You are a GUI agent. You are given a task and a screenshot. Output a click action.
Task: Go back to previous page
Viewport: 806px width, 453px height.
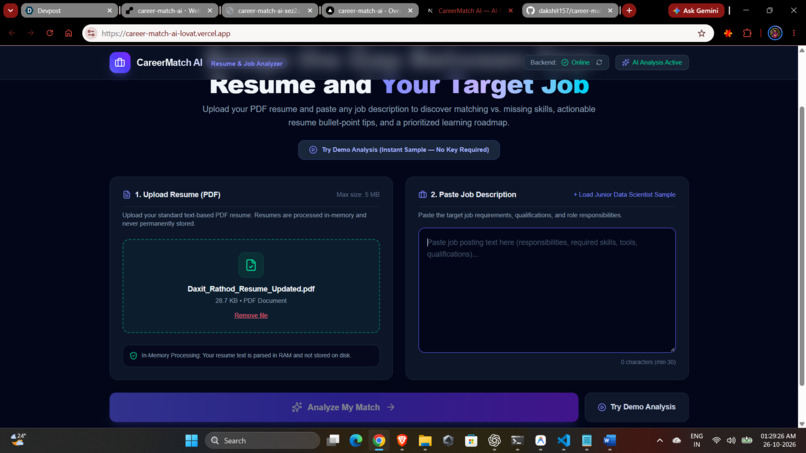[x=12, y=33]
